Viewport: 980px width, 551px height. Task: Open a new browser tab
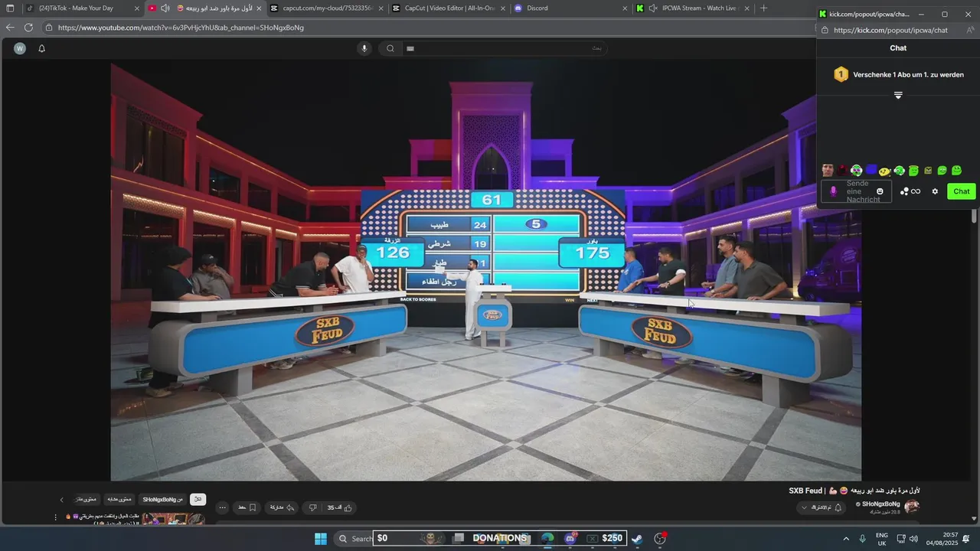(x=763, y=8)
